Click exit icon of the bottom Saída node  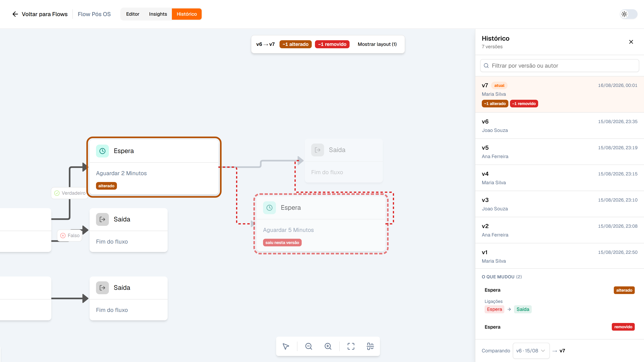(x=102, y=288)
